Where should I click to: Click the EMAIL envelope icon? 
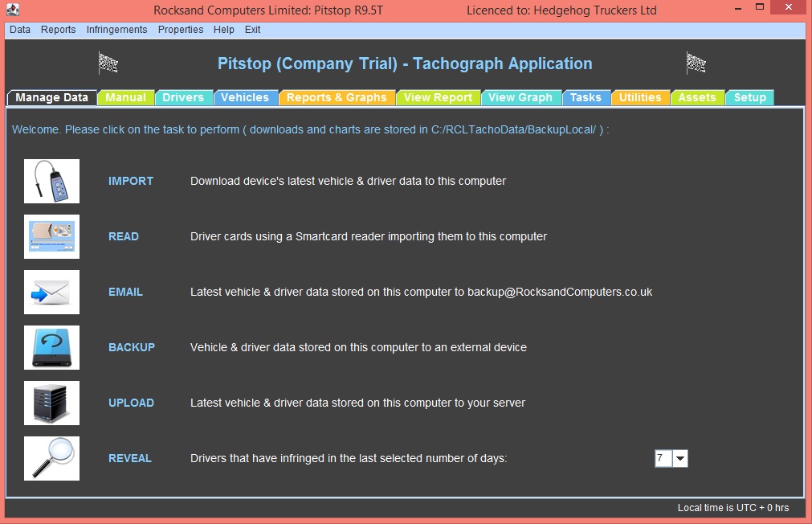pos(51,292)
